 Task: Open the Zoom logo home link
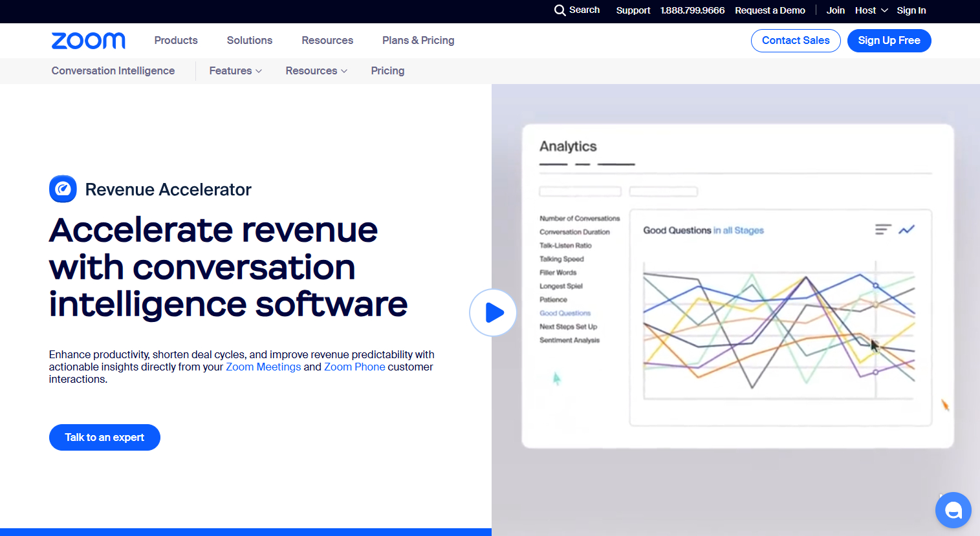click(x=89, y=41)
